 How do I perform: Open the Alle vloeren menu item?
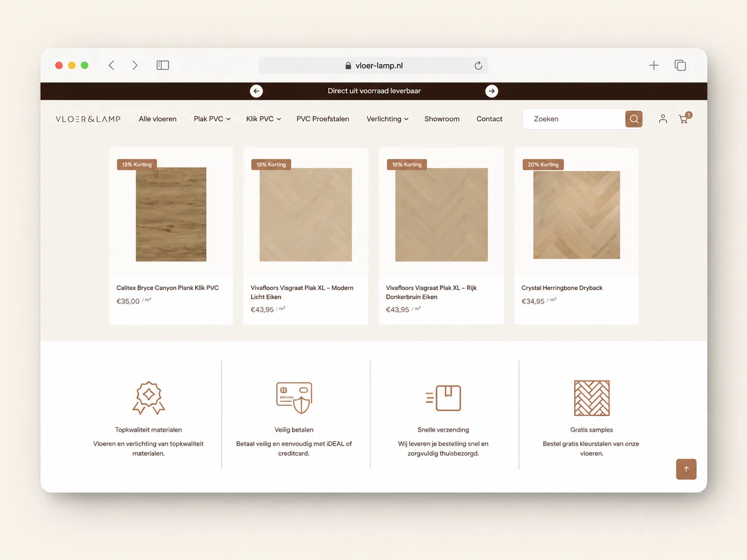157,119
